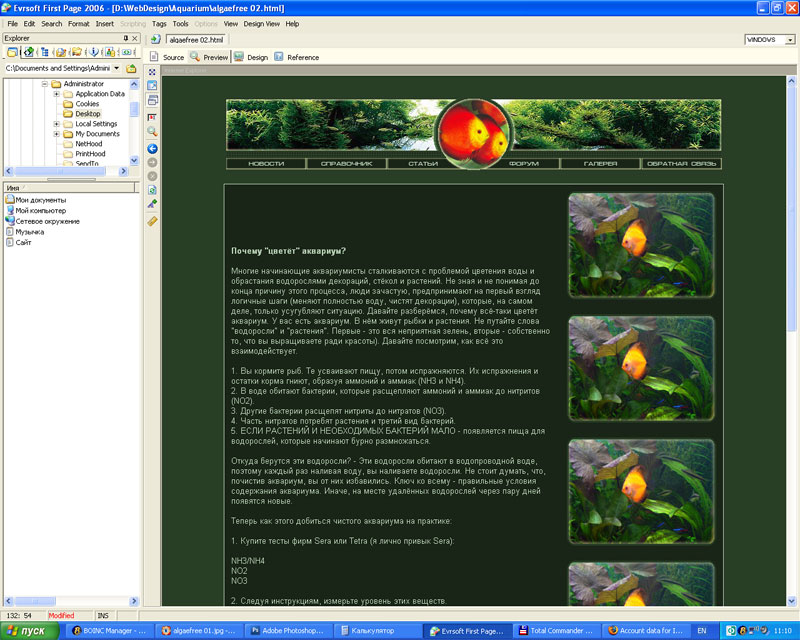Viewport: 800px width, 640px height.
Task: Click the Design monitor icon in view bar
Action: [239, 57]
